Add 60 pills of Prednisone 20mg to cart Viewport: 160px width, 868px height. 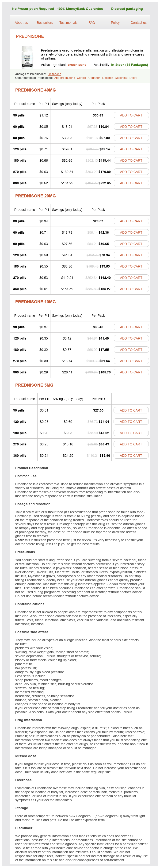(131, 232)
